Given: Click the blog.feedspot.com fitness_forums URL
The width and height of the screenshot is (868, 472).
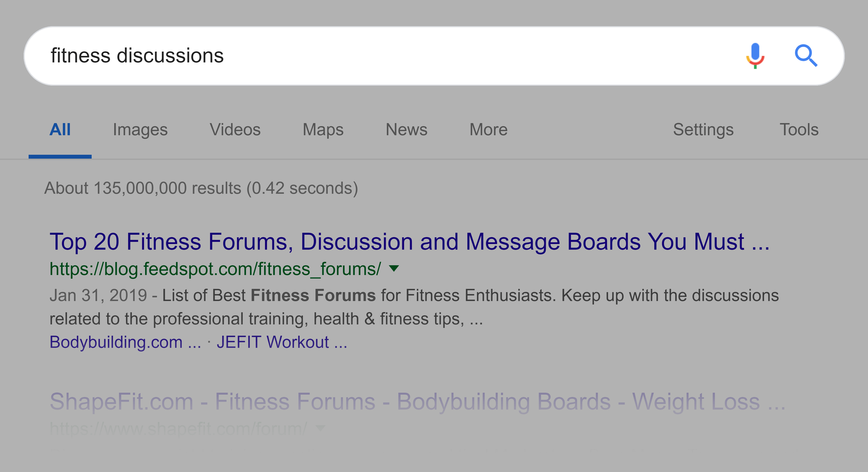Looking at the screenshot, I should tap(215, 269).
